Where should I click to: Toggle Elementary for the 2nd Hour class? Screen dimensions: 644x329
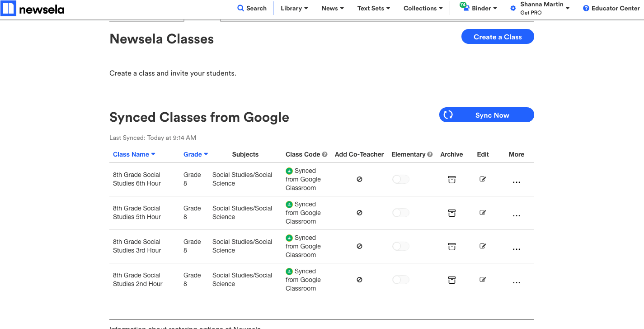400,280
